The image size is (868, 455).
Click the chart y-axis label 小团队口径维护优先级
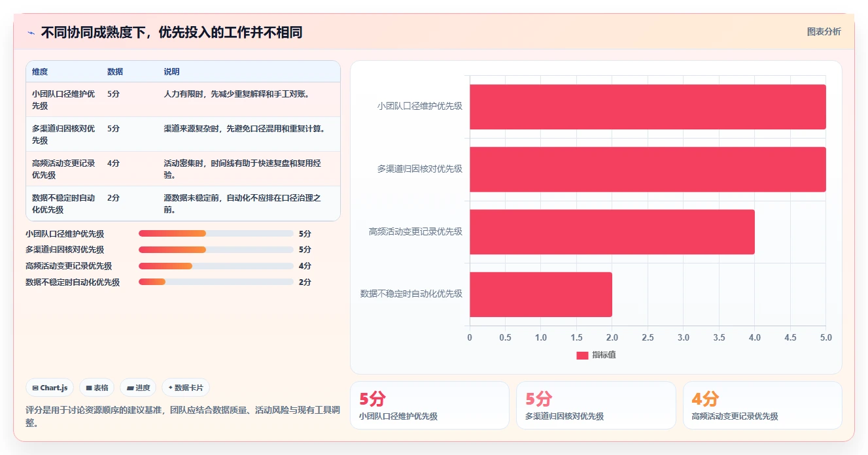(x=420, y=106)
